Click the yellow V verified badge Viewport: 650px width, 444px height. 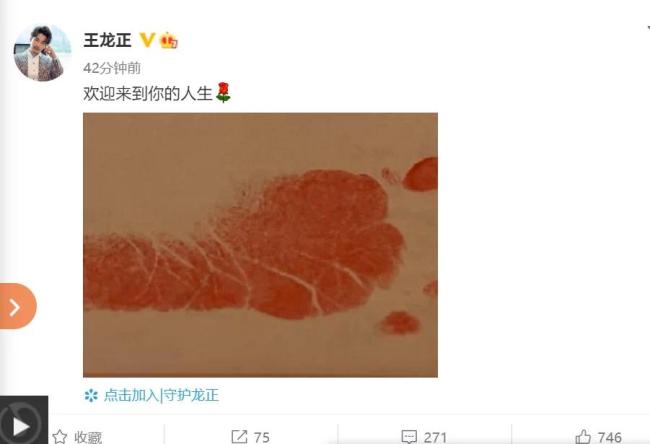click(147, 40)
